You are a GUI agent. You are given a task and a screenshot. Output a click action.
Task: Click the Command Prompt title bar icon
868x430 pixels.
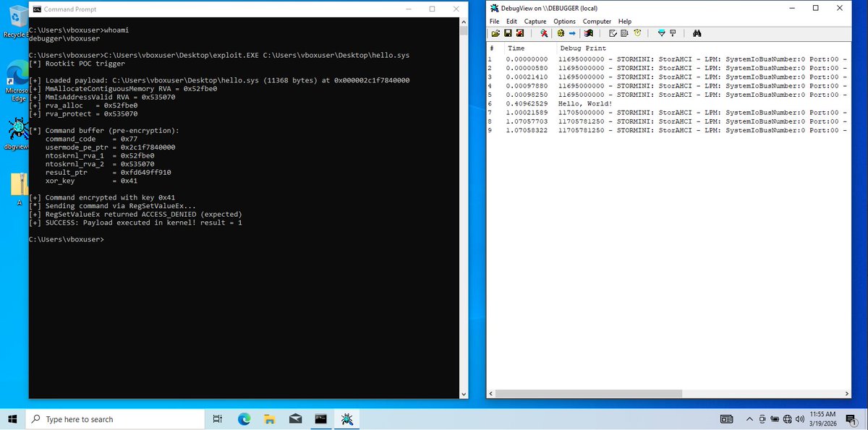click(36, 9)
